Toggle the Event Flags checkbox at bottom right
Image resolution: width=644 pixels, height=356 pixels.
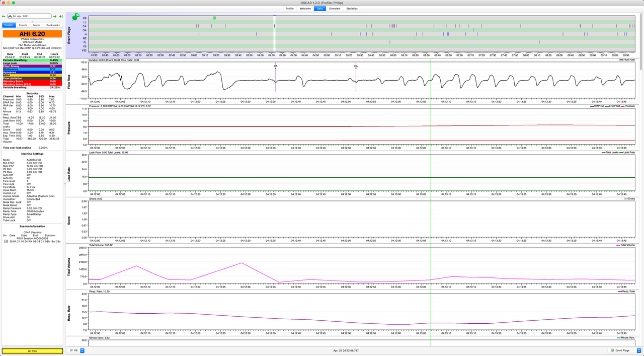click(612, 350)
